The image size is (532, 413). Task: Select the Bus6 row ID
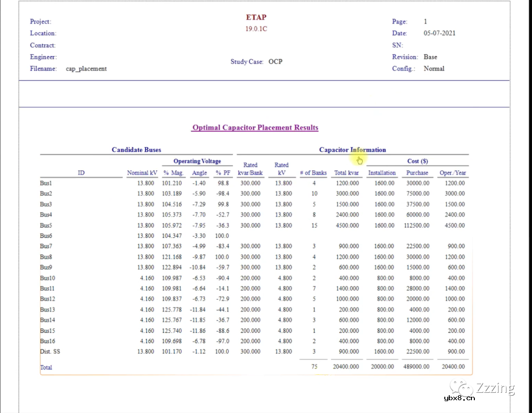46,236
